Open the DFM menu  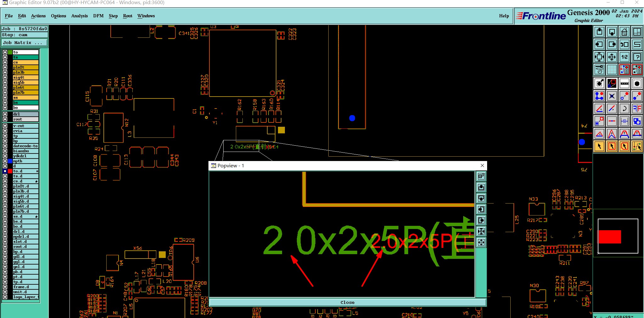[98, 16]
